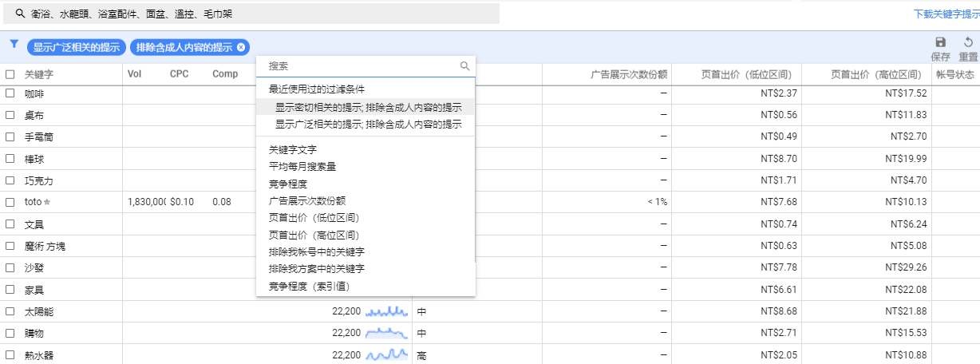
Task: Choose 显示密切相关的提示 recent filter option
Action: [x=368, y=107]
